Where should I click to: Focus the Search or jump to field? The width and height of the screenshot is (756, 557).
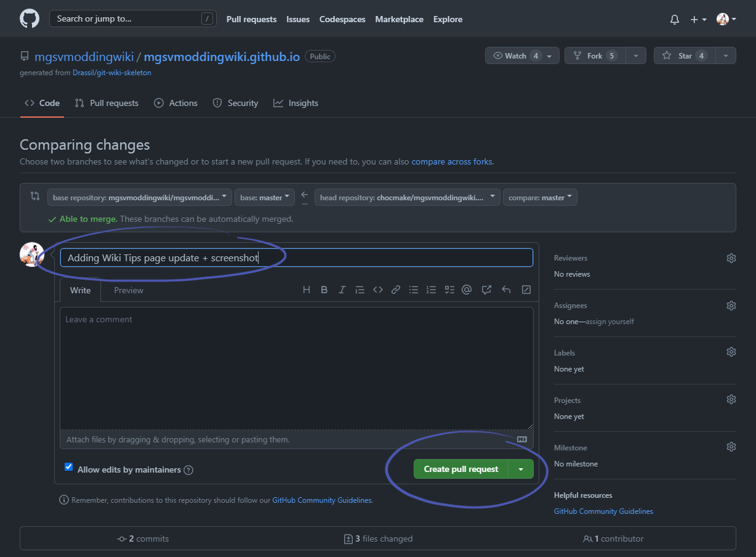point(133,18)
